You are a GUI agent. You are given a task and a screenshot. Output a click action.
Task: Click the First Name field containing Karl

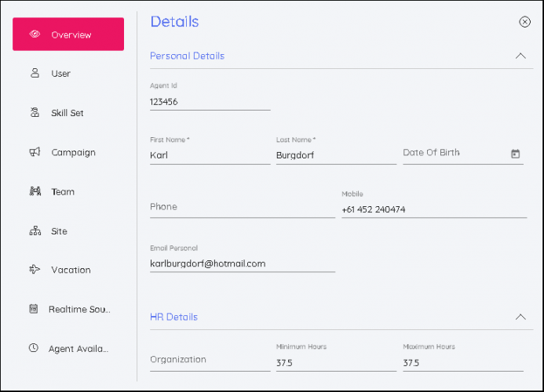210,155
